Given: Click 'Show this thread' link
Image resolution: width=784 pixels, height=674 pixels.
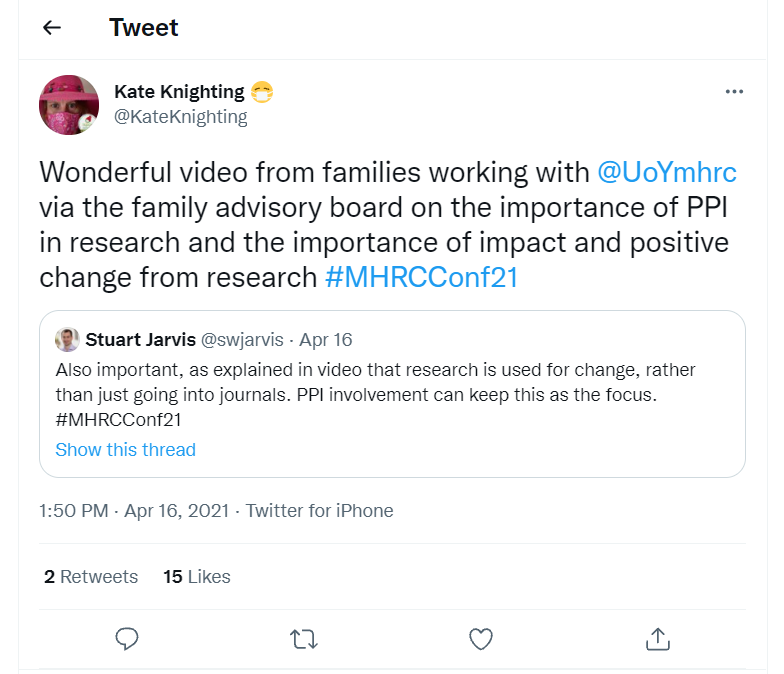Looking at the screenshot, I should pos(125,449).
